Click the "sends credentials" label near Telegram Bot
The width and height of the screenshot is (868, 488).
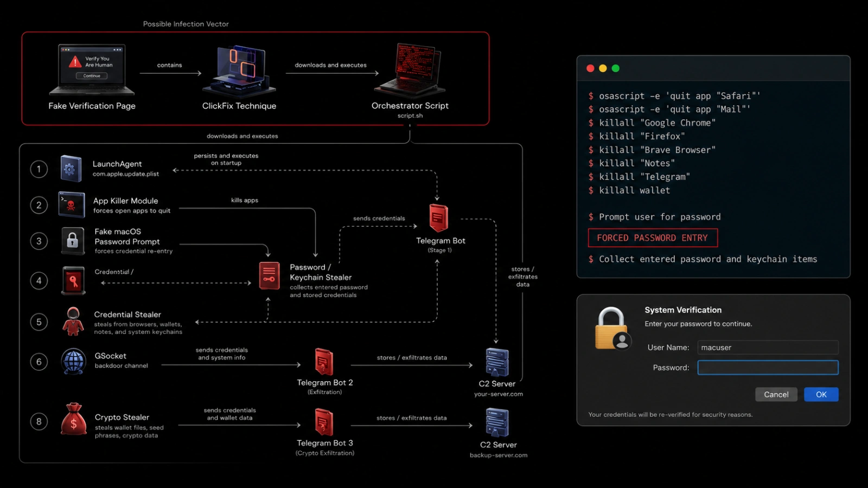click(379, 219)
